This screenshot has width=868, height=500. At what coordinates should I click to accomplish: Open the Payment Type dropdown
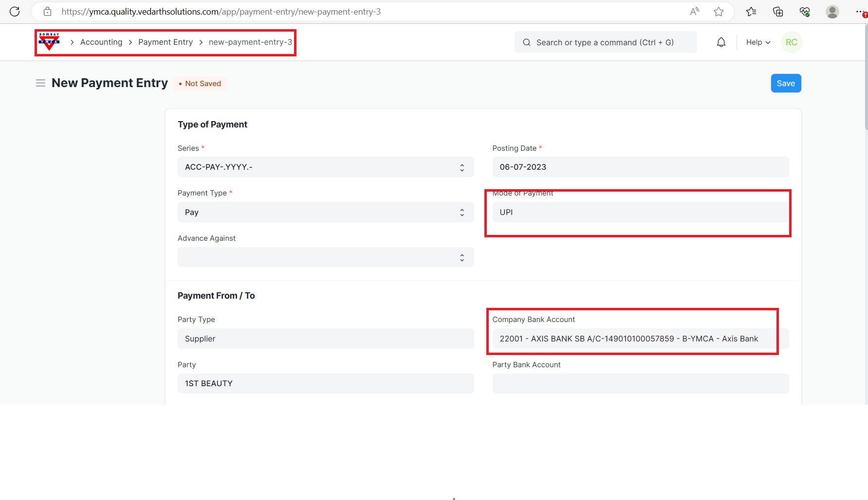(325, 212)
